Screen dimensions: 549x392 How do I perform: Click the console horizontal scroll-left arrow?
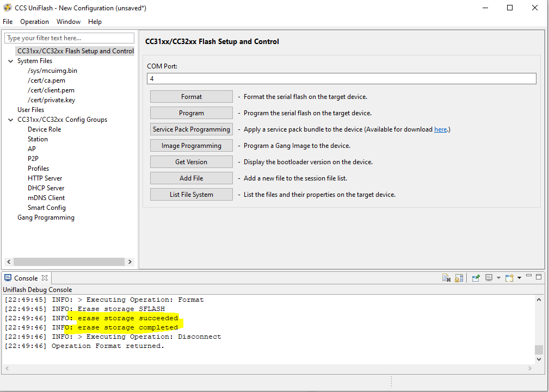(x=7, y=368)
